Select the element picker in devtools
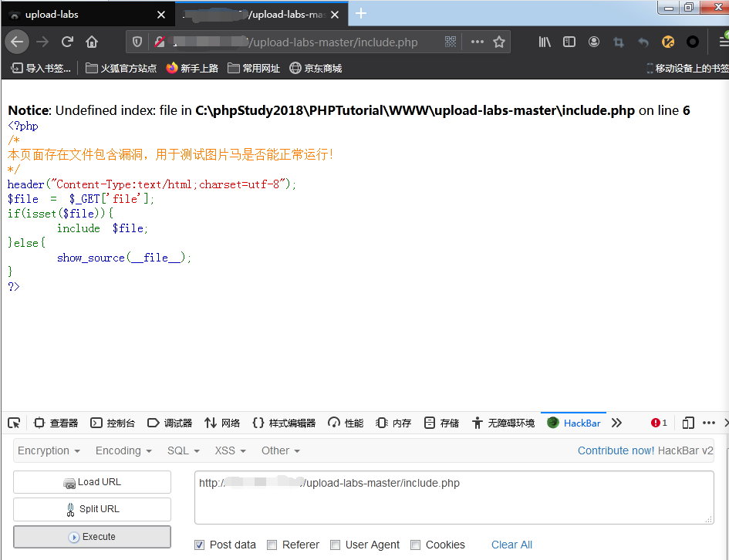 (x=13, y=423)
